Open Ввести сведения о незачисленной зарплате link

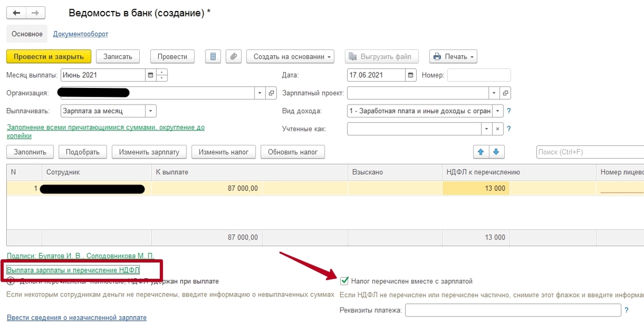77,317
